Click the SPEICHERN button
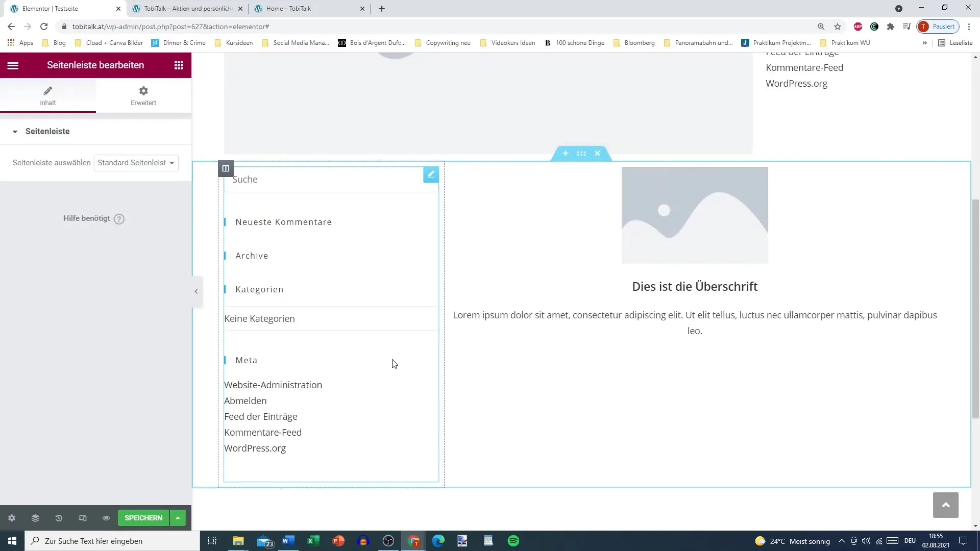 point(143,518)
